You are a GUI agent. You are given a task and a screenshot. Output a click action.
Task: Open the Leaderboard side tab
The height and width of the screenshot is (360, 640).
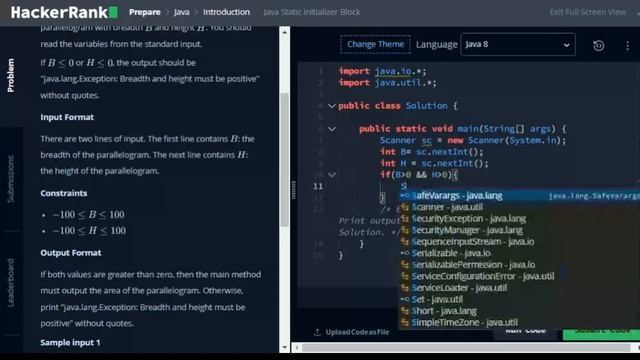pos(11,282)
